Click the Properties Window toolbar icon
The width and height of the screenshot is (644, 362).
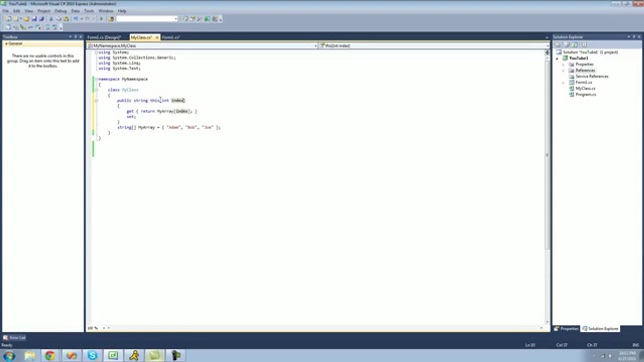coord(193,19)
